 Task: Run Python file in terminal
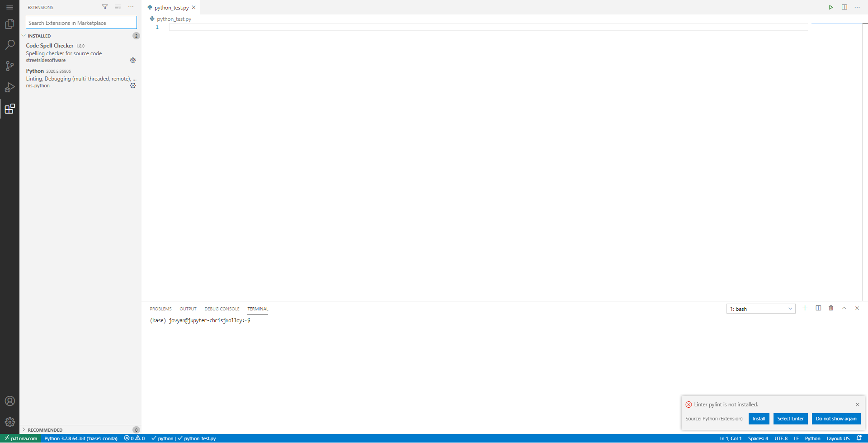(831, 7)
